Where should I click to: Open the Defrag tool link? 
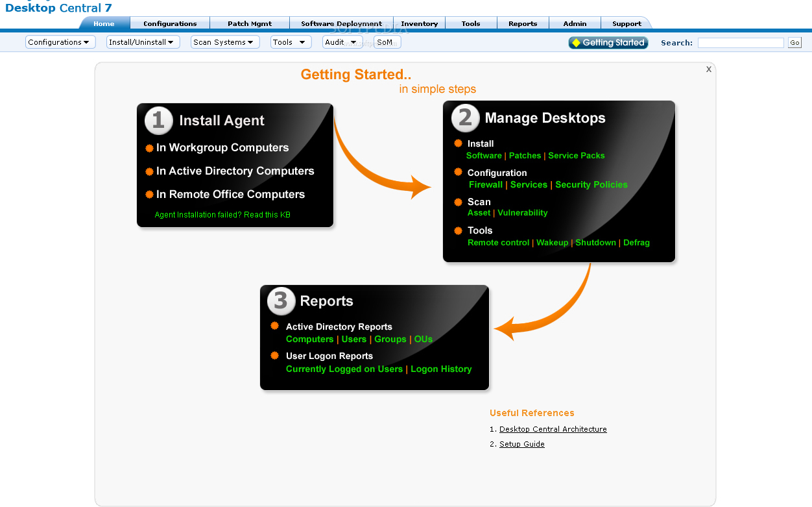[636, 243]
